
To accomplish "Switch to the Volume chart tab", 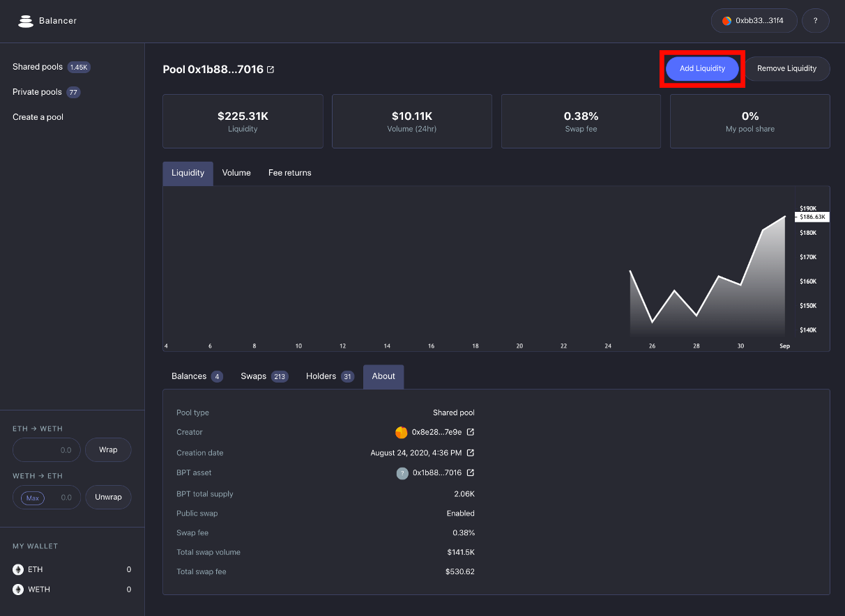I will click(236, 172).
